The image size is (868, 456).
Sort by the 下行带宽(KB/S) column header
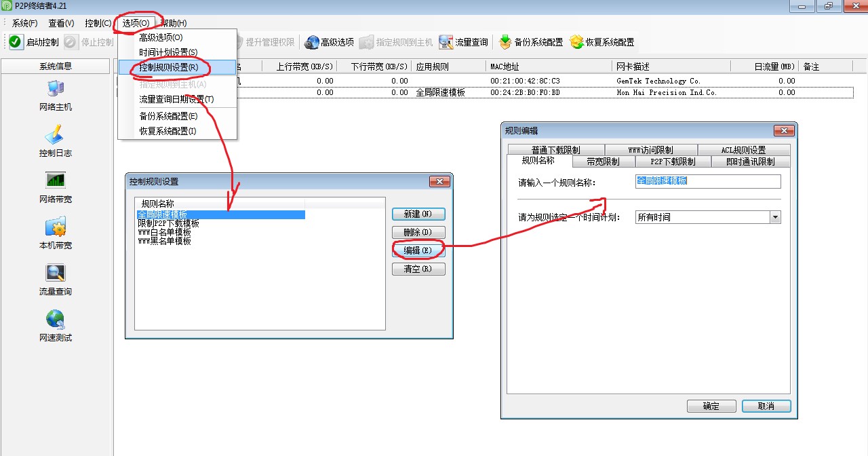point(374,66)
